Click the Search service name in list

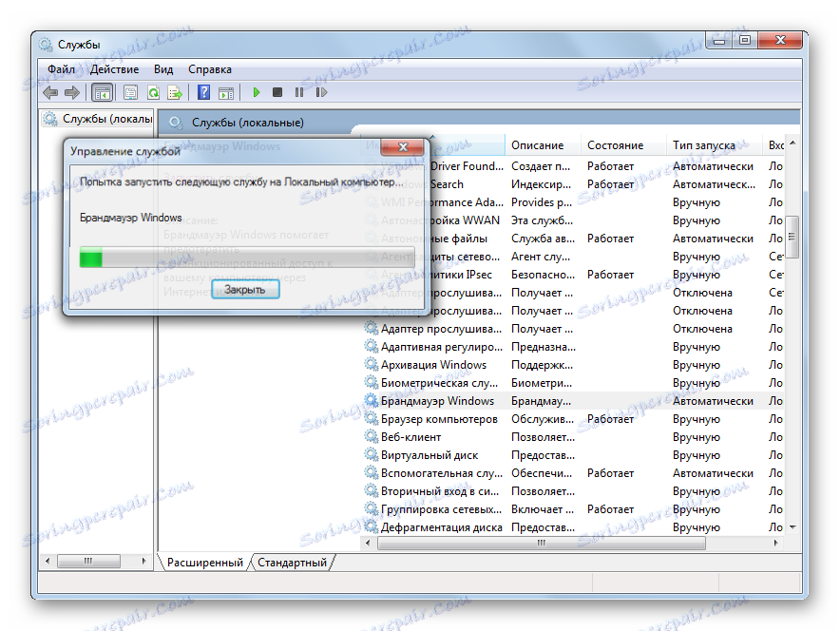[447, 184]
